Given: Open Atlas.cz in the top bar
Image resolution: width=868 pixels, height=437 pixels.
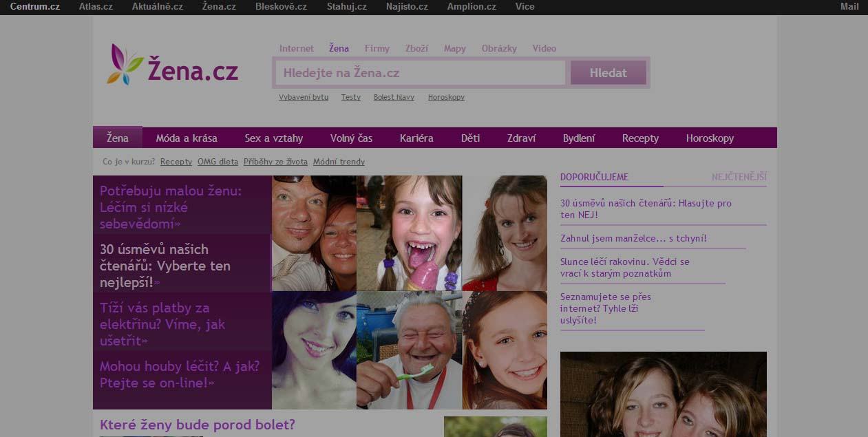Looking at the screenshot, I should [96, 7].
